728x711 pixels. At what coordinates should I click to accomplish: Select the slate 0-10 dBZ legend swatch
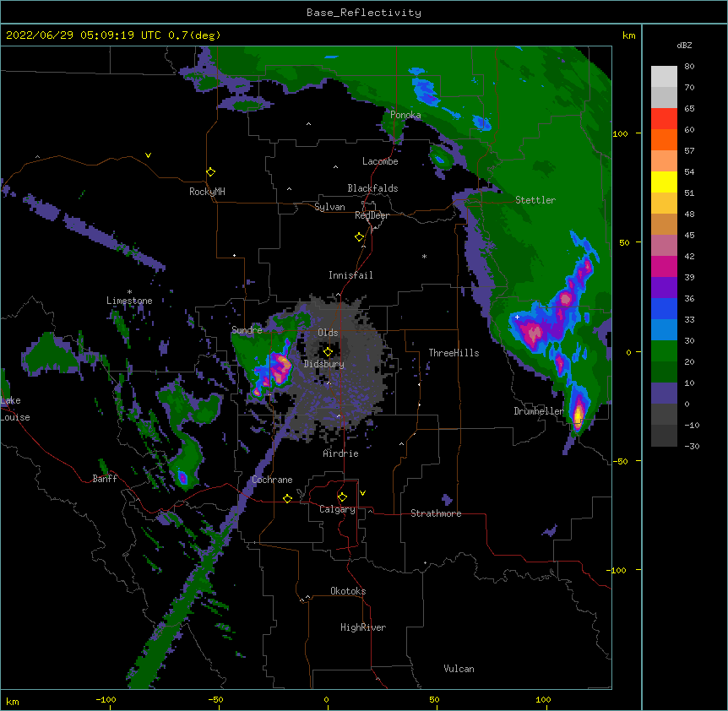[664, 393]
